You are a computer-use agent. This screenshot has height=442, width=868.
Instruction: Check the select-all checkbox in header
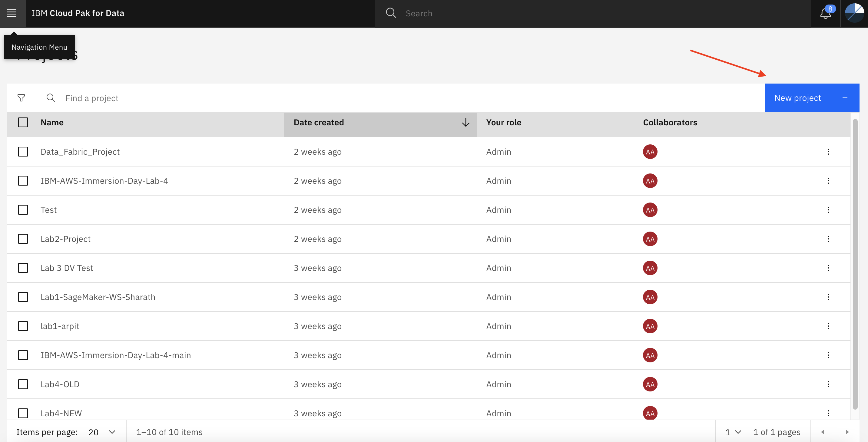point(23,122)
